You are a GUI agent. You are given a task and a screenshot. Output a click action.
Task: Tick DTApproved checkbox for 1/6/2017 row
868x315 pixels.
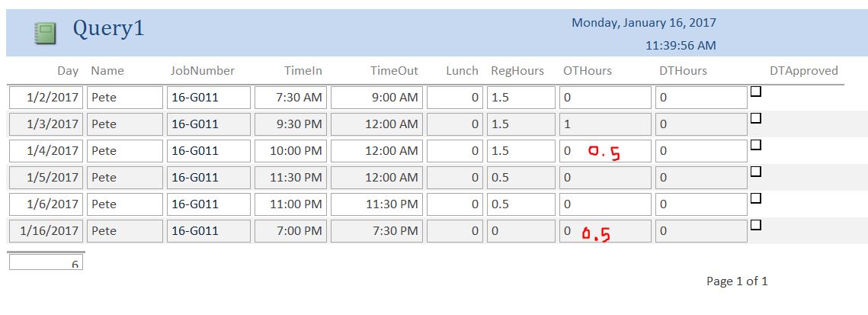click(x=756, y=198)
